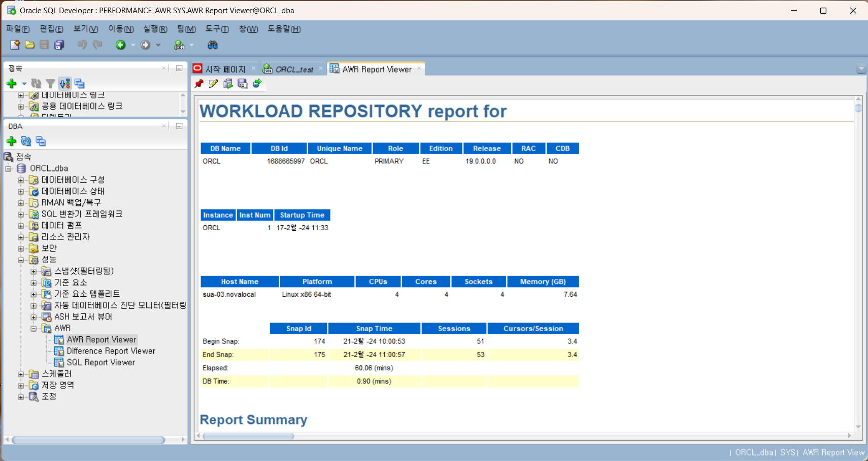Click the collapse-all icon in 접속 panel toolbar
868x461 pixels.
(x=80, y=84)
